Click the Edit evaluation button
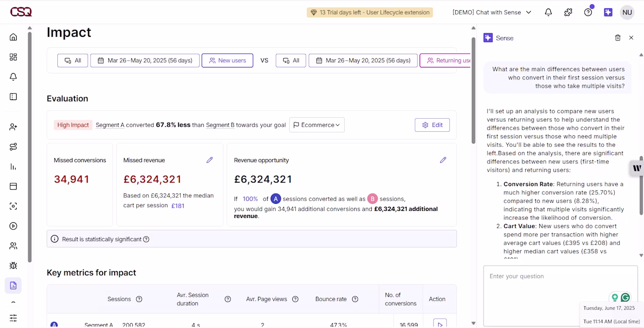 [x=432, y=125]
